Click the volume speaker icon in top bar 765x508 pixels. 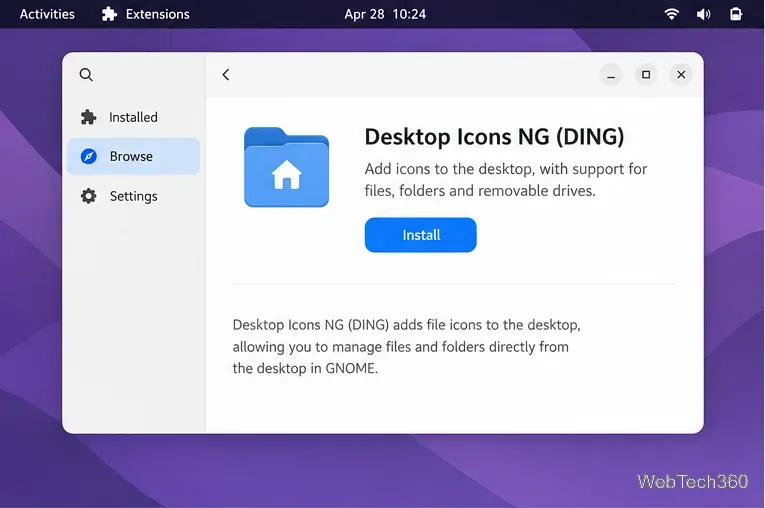tap(703, 14)
